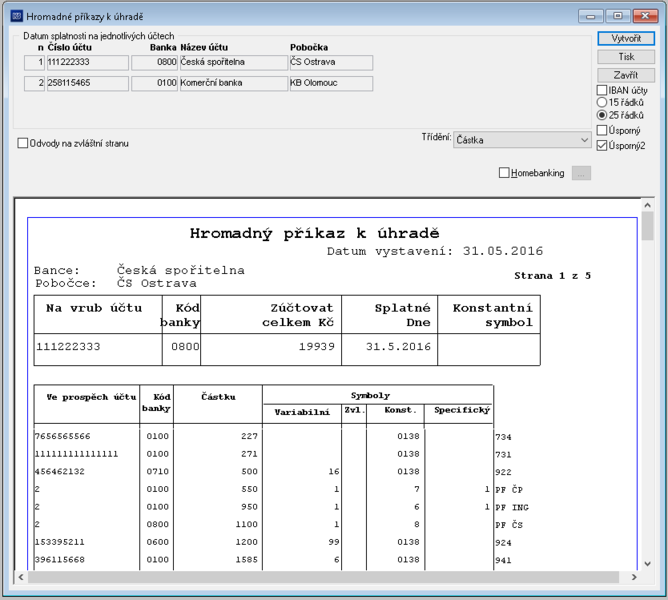Click the amount 1585 in the preview
668x600 pixels.
point(247,560)
